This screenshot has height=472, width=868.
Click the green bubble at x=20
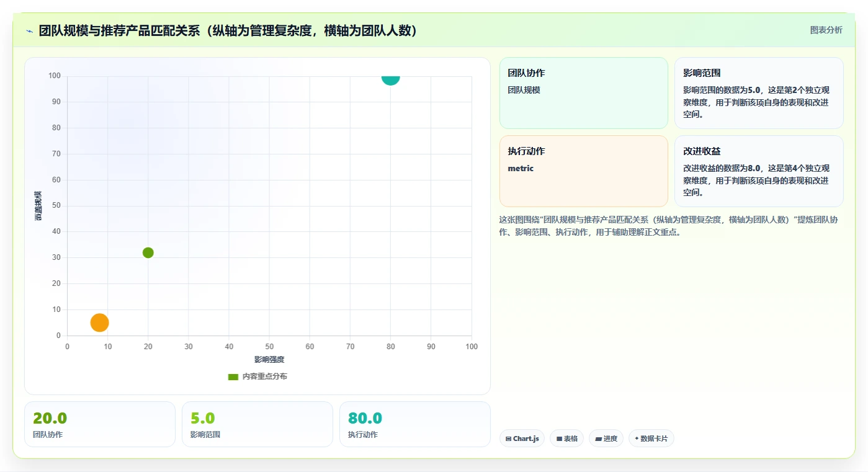148,252
